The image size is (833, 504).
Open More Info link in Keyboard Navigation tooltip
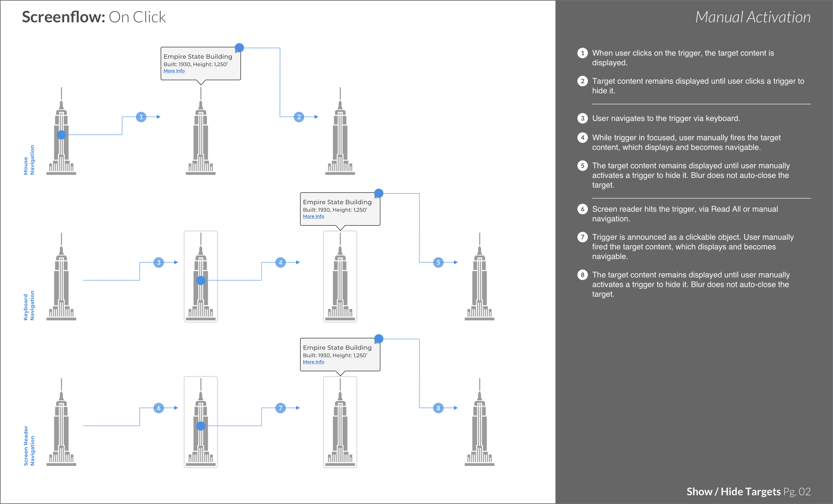pyautogui.click(x=313, y=216)
